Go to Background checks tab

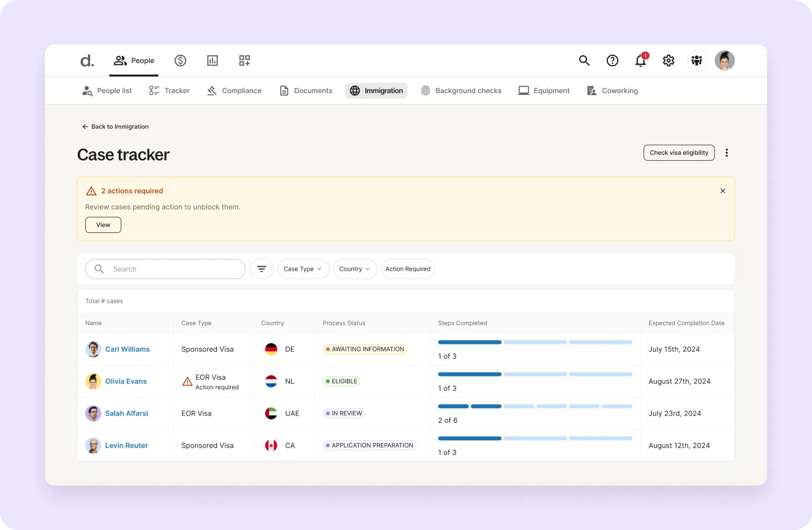click(x=461, y=91)
